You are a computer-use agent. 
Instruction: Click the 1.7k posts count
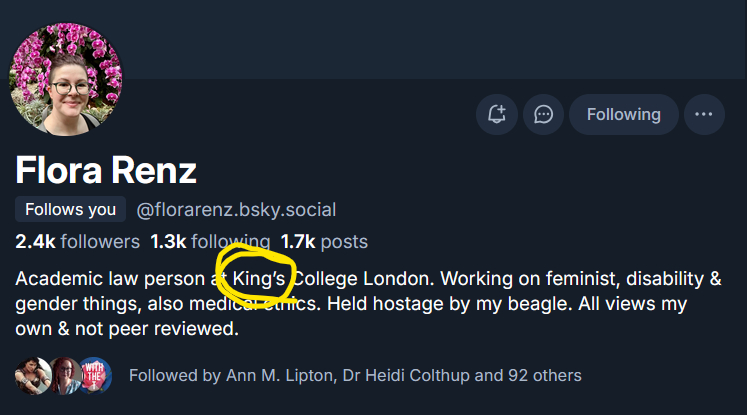point(324,241)
